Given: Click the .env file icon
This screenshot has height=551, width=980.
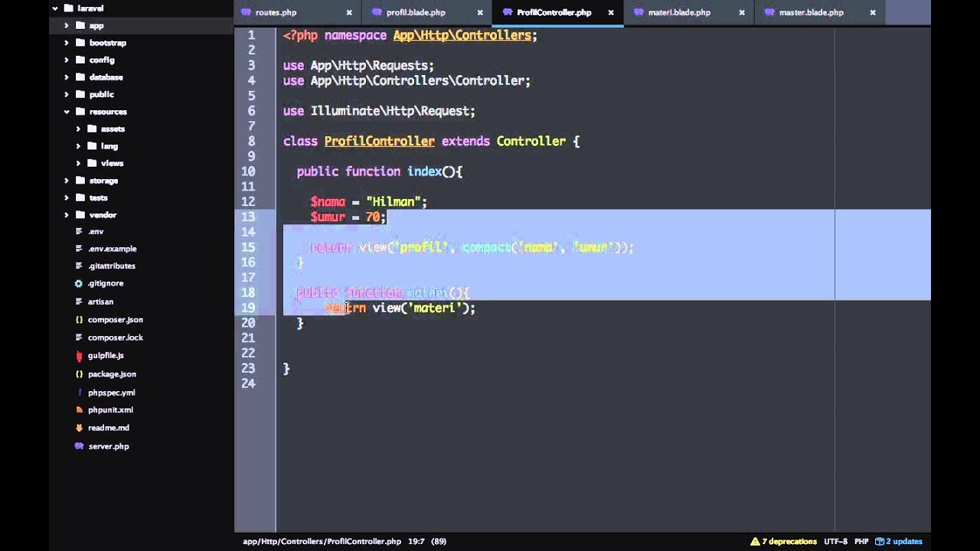Looking at the screenshot, I should [x=79, y=231].
